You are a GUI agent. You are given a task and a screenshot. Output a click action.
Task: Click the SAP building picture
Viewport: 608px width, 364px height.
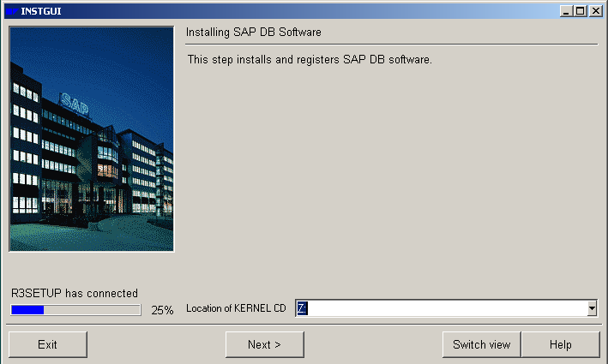pos(92,139)
